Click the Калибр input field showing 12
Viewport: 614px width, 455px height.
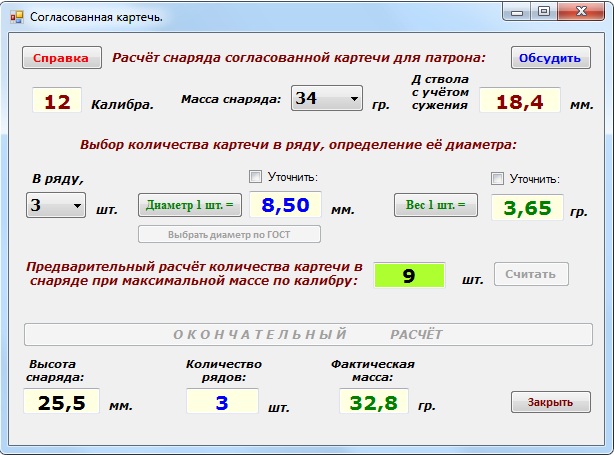coord(57,101)
